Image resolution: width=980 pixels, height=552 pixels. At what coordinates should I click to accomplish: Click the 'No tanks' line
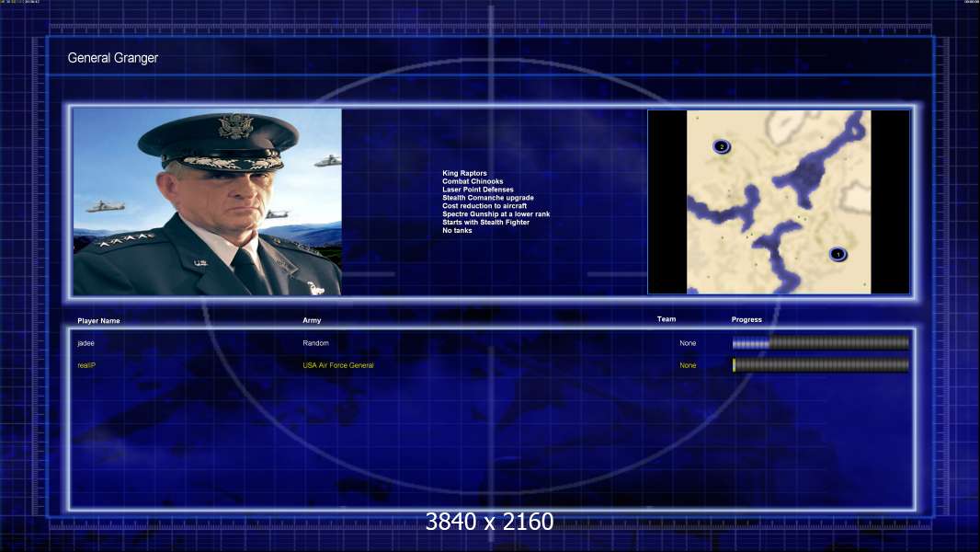(457, 231)
